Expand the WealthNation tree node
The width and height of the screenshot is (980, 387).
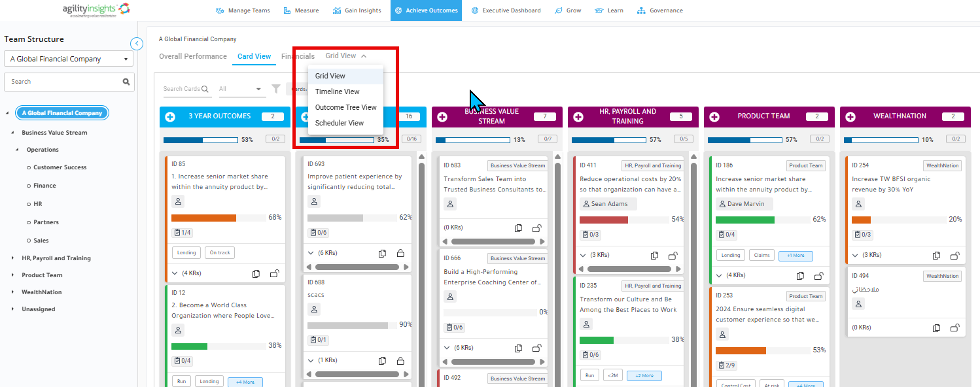coord(12,292)
